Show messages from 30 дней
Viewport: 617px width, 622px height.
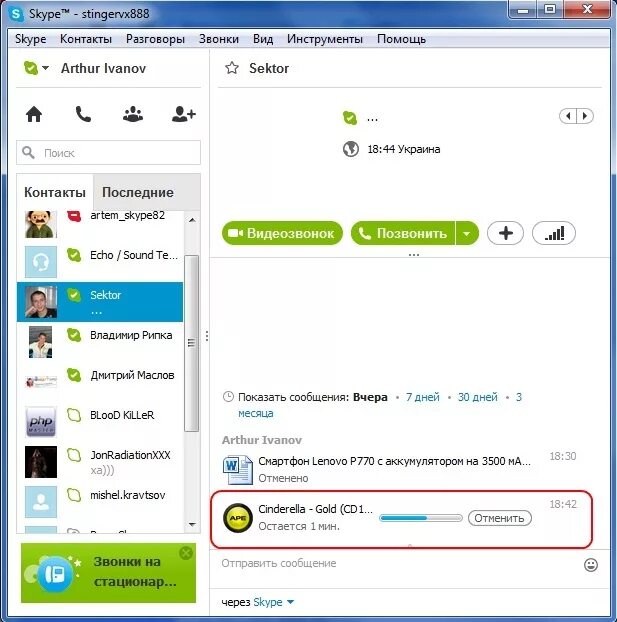click(478, 397)
